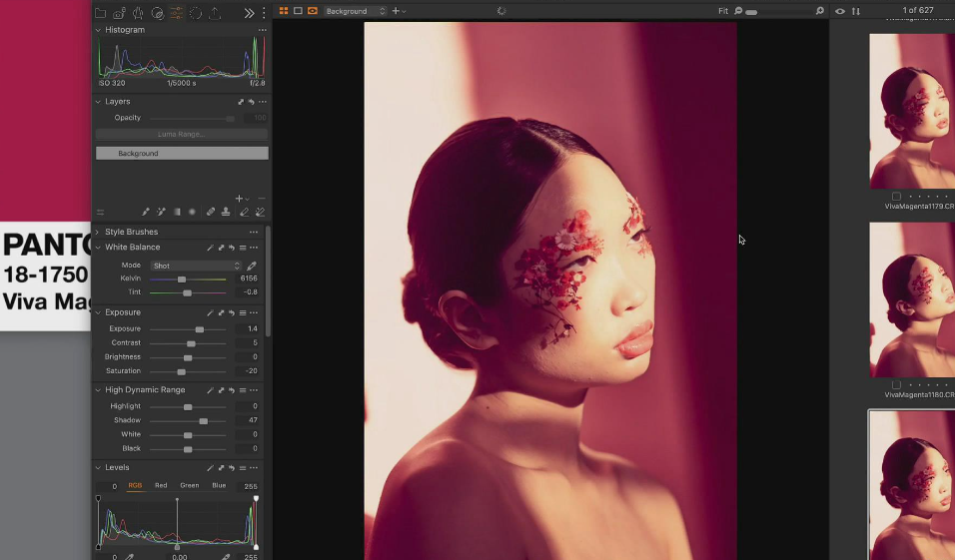Viewport: 955px width, 560px height.
Task: Open the White Balance Mode dropdown showing Shot
Action: pos(196,266)
